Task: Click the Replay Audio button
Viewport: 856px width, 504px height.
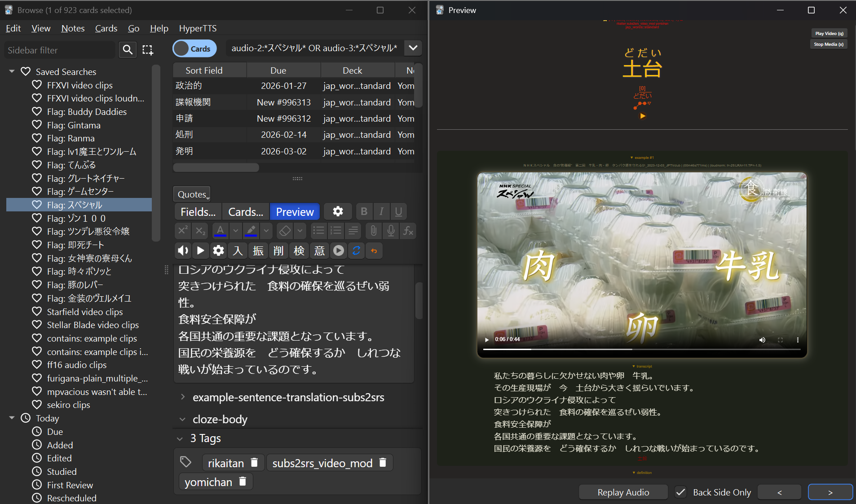Action: point(623,492)
